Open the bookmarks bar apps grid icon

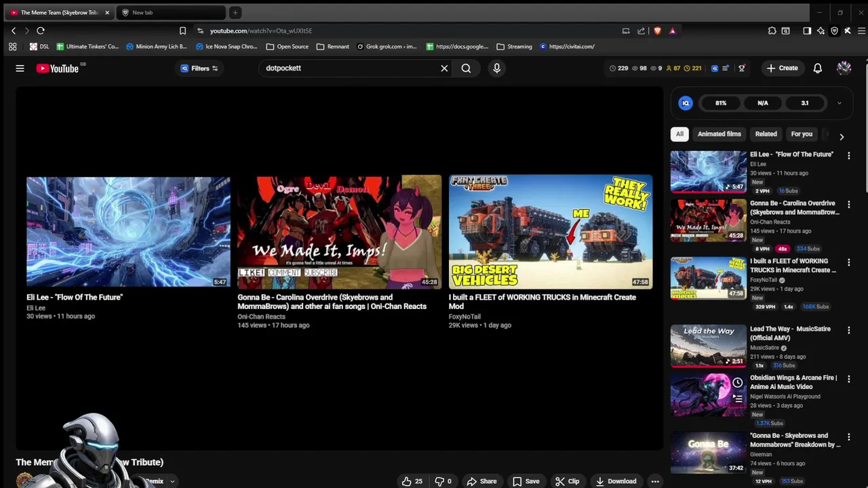pos(12,47)
